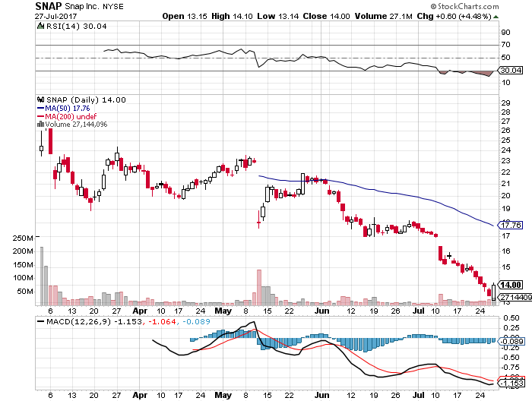The height and width of the screenshot is (401, 532).
Task: Click the 30.04 RSI value tag
Action: [x=509, y=72]
